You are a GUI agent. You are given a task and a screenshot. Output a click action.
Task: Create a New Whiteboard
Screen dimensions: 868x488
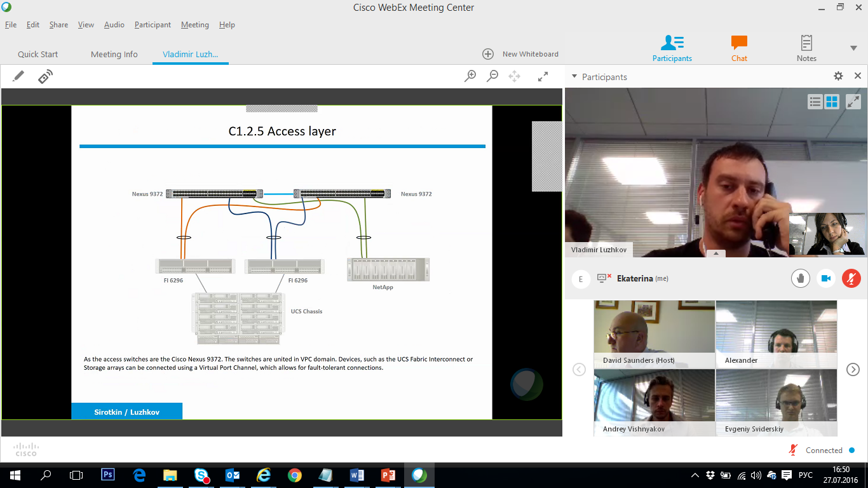(x=520, y=54)
